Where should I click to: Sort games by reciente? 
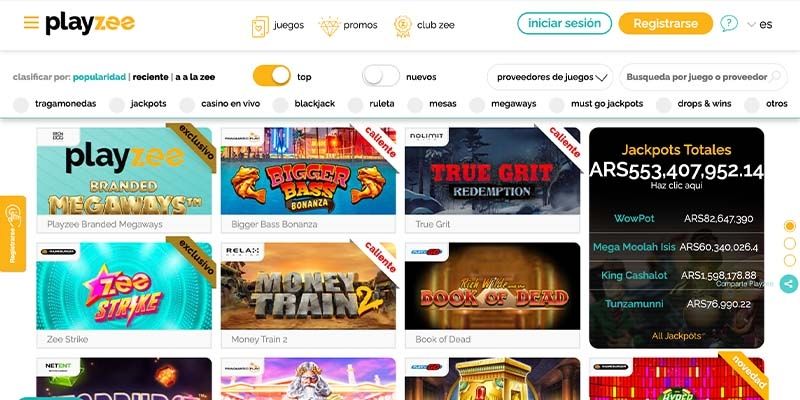[x=151, y=77]
